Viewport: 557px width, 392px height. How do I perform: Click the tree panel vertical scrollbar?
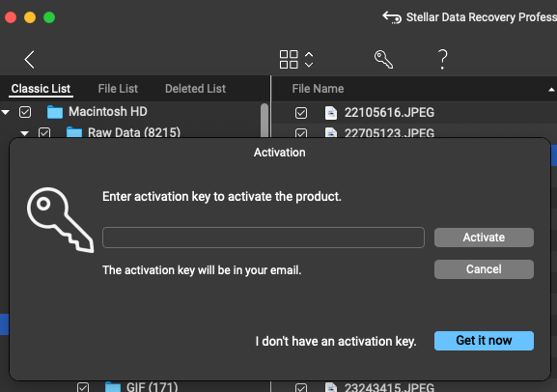tap(265, 121)
